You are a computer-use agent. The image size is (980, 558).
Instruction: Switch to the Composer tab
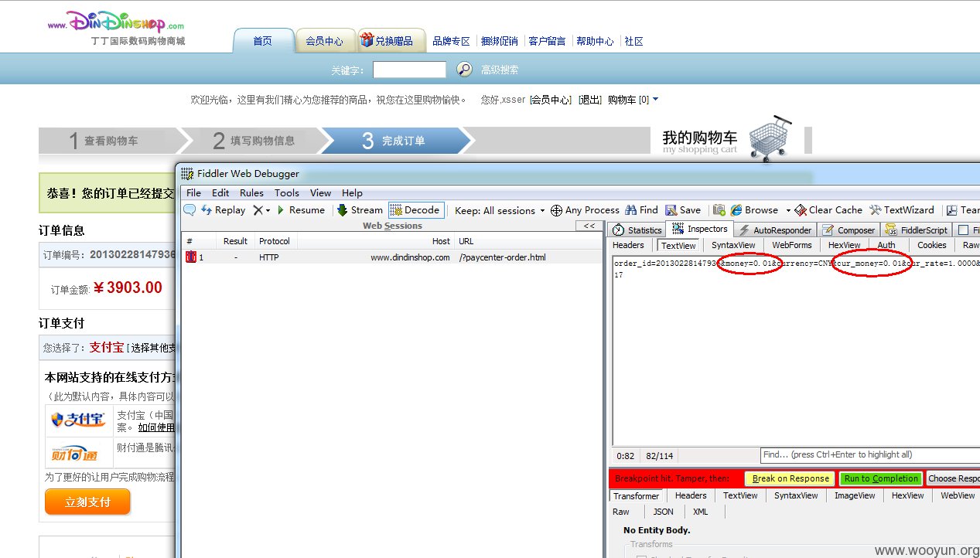pyautogui.click(x=849, y=230)
